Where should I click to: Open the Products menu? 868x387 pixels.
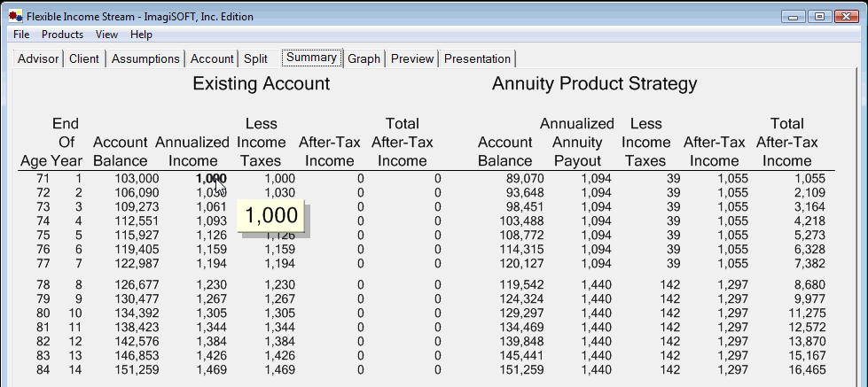coord(62,35)
